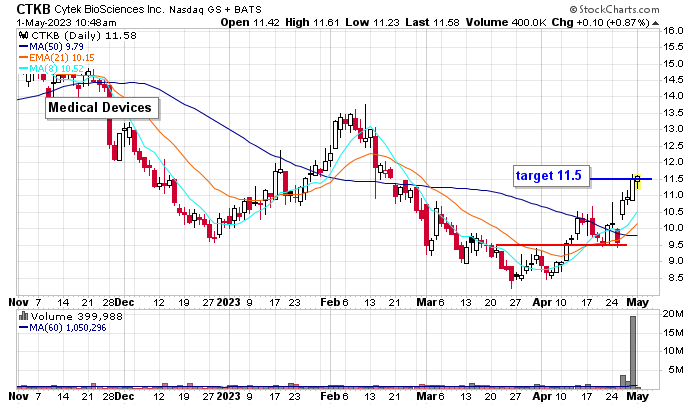This screenshot has width=700, height=405.
Task: Click the EMA(21) 10.15 legend entry
Action: tap(57, 58)
